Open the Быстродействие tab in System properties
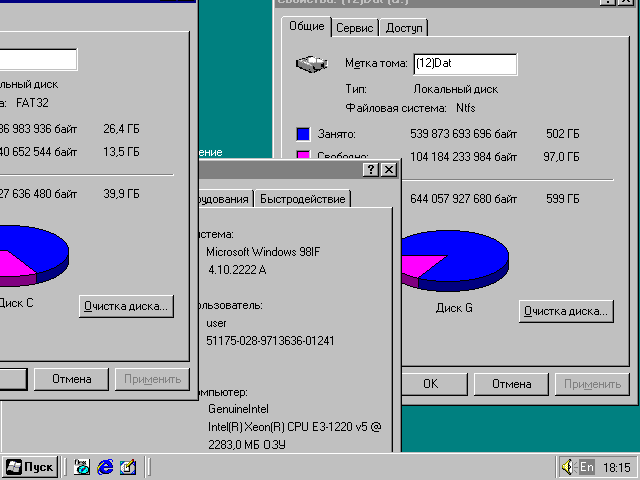 click(x=302, y=199)
